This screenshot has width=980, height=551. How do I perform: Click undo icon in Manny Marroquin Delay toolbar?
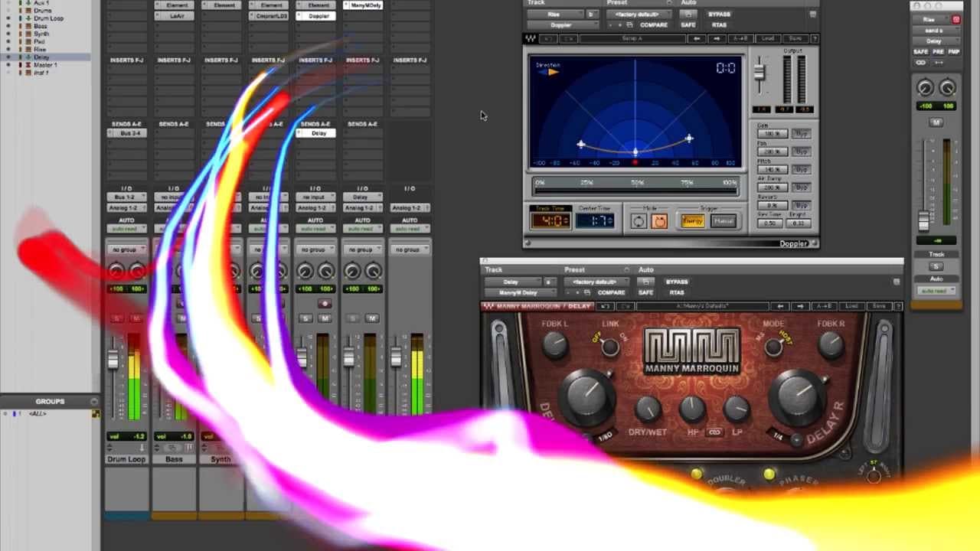point(605,306)
